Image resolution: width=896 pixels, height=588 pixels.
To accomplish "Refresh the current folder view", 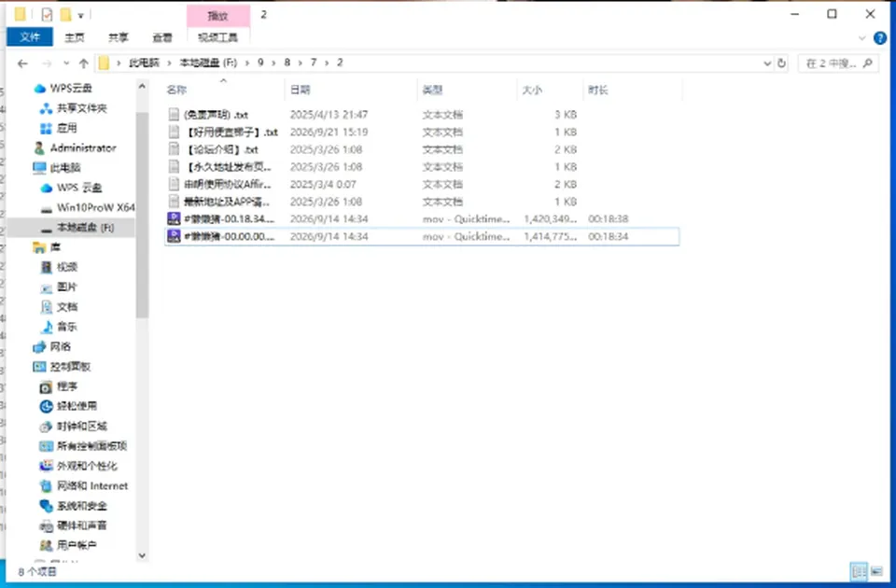I will point(782,63).
